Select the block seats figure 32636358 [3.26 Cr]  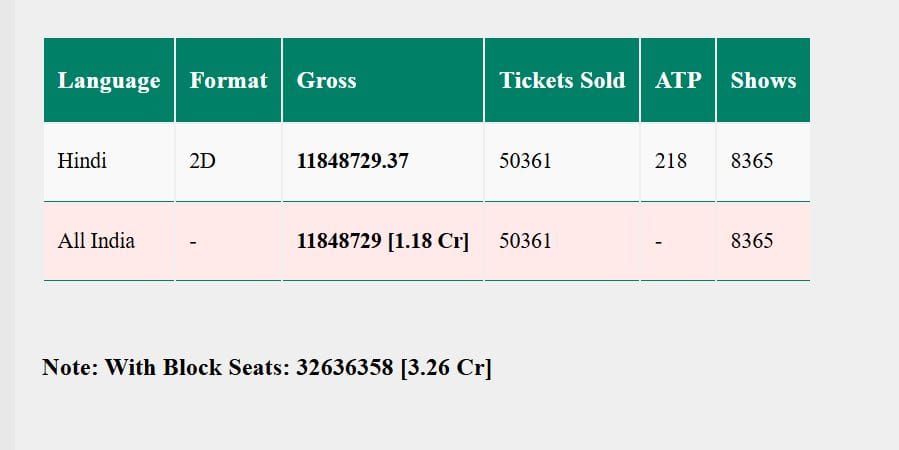394,368
